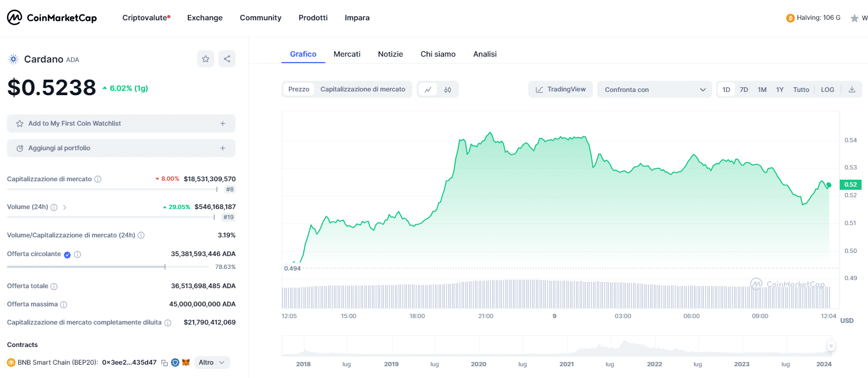Image resolution: width=868 pixels, height=378 pixels.
Task: Switch chart to Capitalizzazione di mercato
Action: (x=363, y=89)
